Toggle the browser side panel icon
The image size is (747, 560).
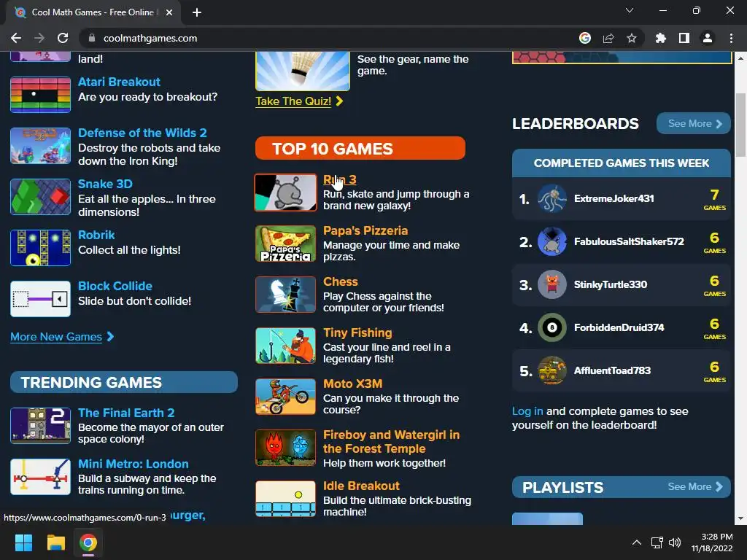coord(684,38)
